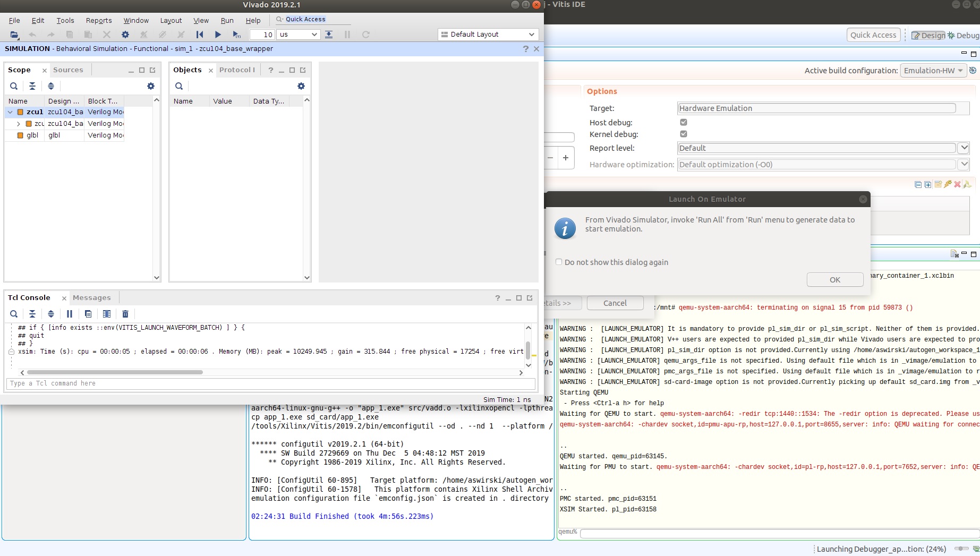Close the Scope tab

tap(45, 71)
